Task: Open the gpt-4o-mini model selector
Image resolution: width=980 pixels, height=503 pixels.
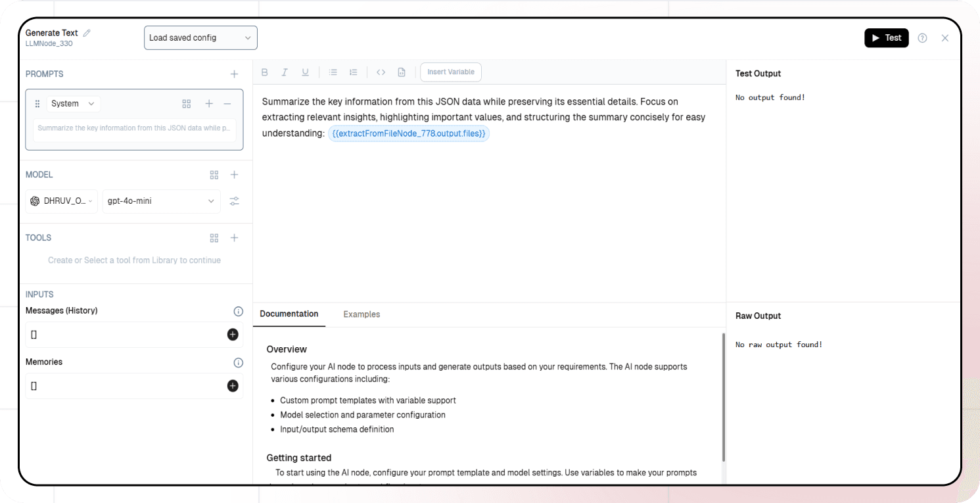Action: coord(161,201)
